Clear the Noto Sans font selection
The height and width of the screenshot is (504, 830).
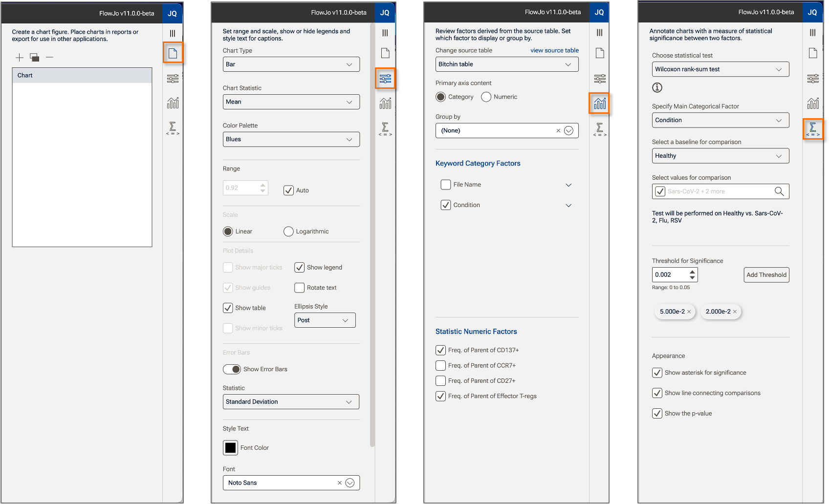pos(340,483)
